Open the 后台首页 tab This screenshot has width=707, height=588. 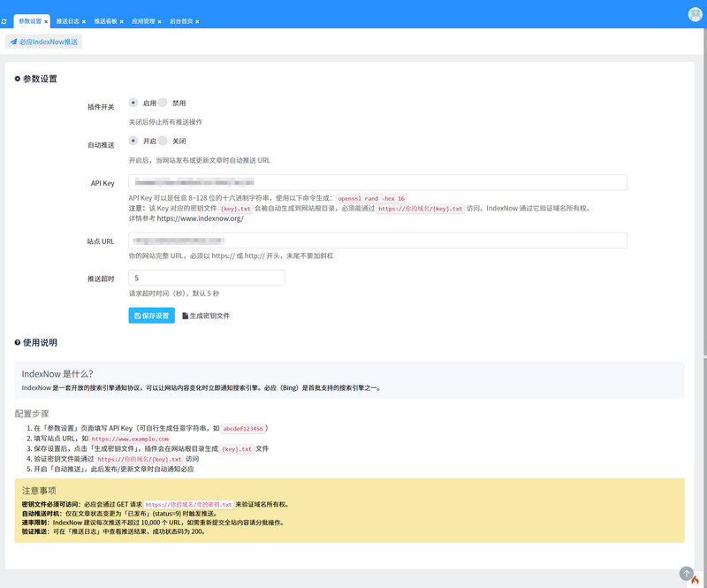click(181, 21)
